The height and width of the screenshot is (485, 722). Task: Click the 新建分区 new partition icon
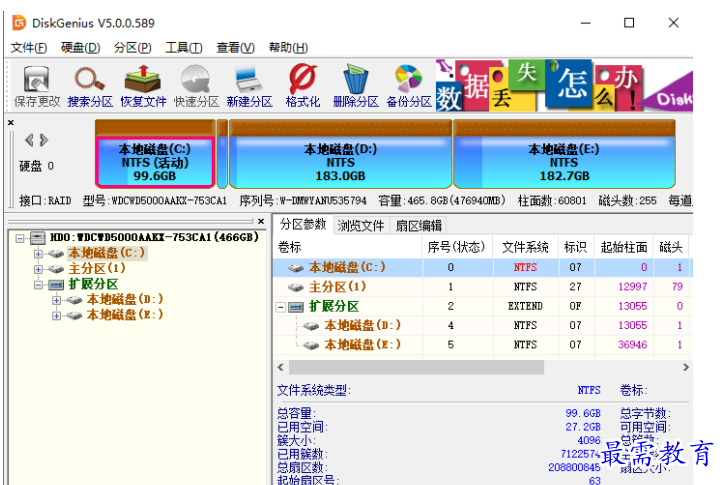[x=249, y=85]
